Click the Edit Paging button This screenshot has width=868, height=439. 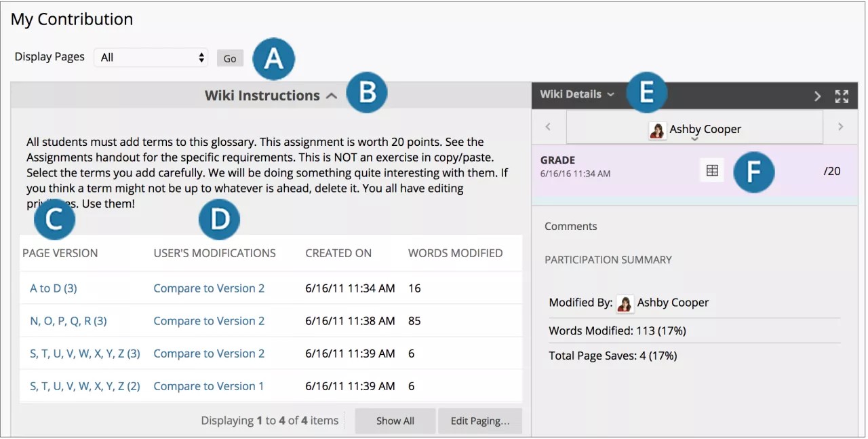[x=480, y=421]
